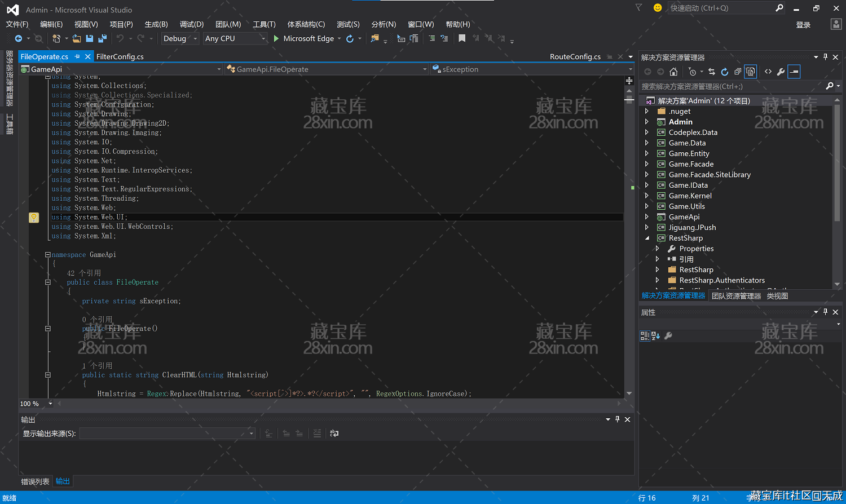This screenshot has width=846, height=504.
Task: Collapse the FileOperate class outlining box
Action: pyautogui.click(x=48, y=282)
